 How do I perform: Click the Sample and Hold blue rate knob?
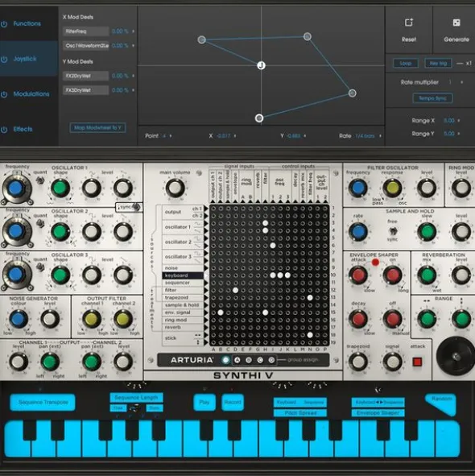pyautogui.click(x=358, y=232)
